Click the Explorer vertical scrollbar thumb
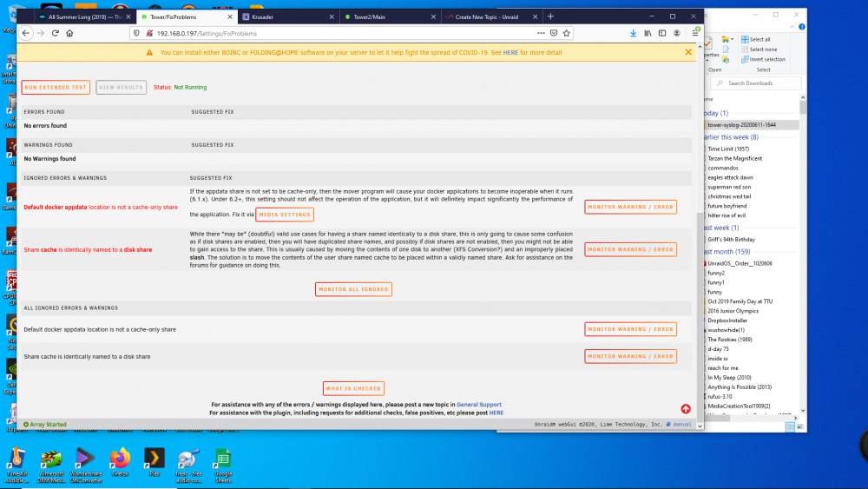Screen dimensions: 868x489 (x=803, y=108)
